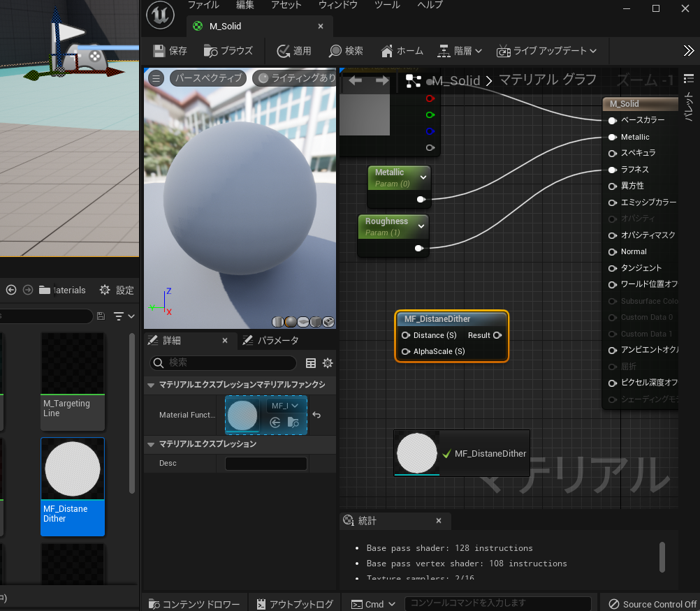Set preview mesh to cube

point(316,321)
